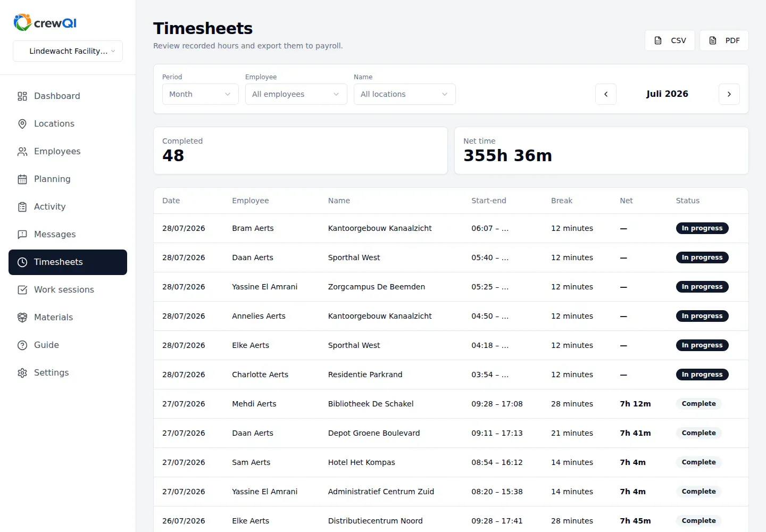The image size is (766, 532).
Task: Click the PDF document icon
Action: tap(713, 40)
